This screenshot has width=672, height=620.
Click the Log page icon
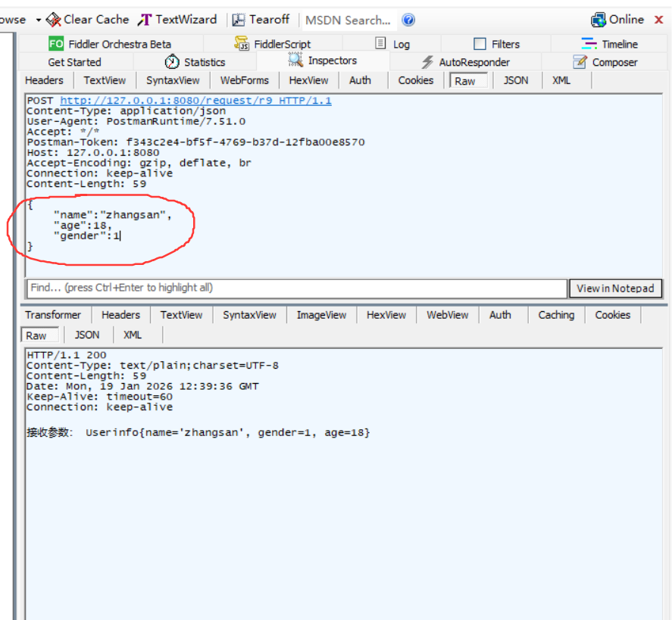pos(380,43)
